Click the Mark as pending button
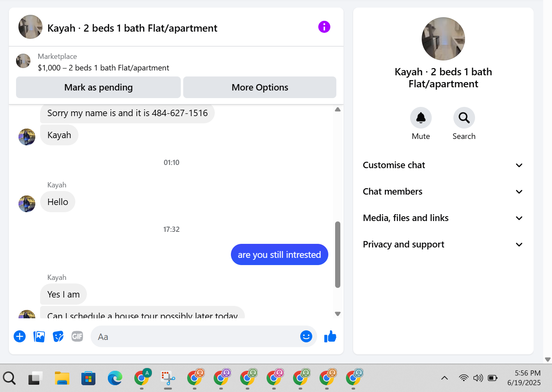Image resolution: width=552 pixels, height=392 pixels. pos(98,87)
